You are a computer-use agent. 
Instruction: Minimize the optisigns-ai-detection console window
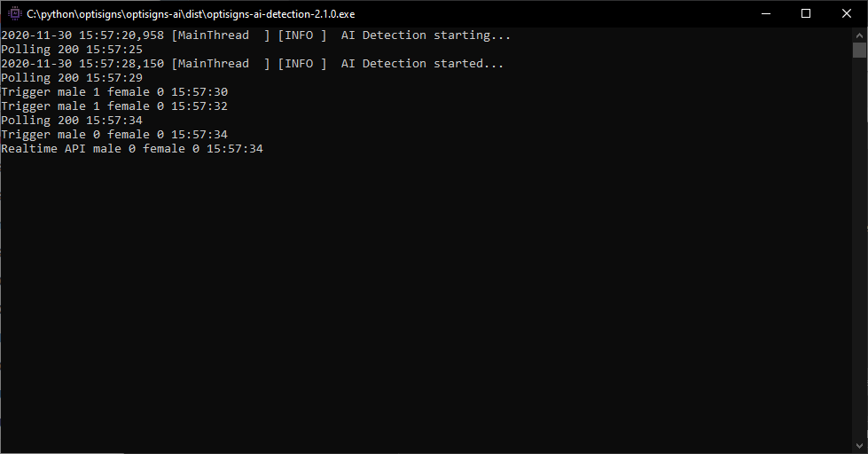coord(765,13)
